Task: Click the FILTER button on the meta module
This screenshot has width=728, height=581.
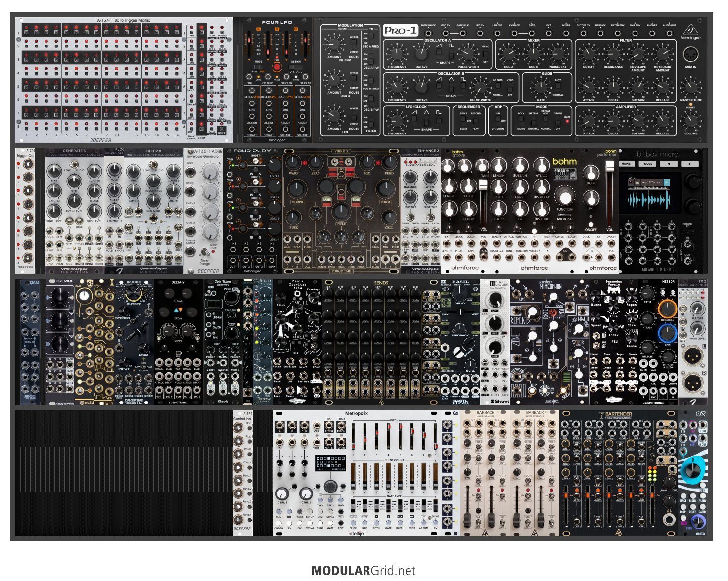Action: coord(702,495)
